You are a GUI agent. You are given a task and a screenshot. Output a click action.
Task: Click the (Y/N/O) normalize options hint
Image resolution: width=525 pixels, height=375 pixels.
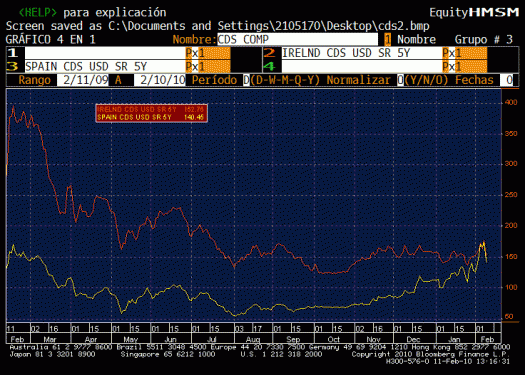[x=426, y=80]
